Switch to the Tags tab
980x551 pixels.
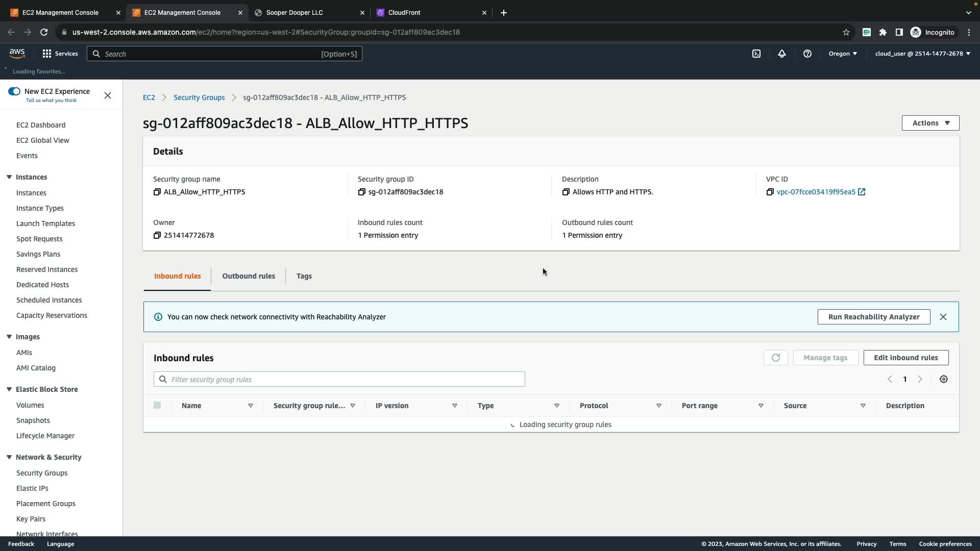(304, 276)
